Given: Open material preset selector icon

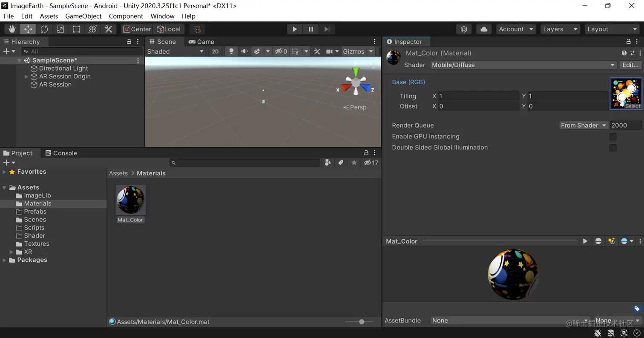Looking at the screenshot, I should tap(632, 53).
